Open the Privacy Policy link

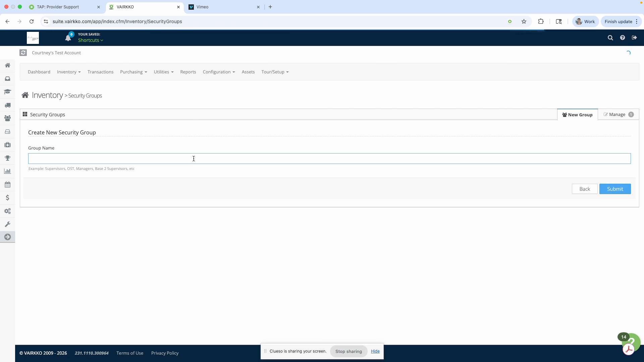165,353
